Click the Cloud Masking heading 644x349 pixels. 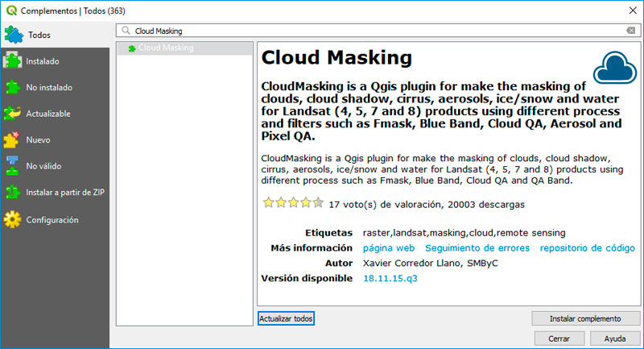[336, 57]
